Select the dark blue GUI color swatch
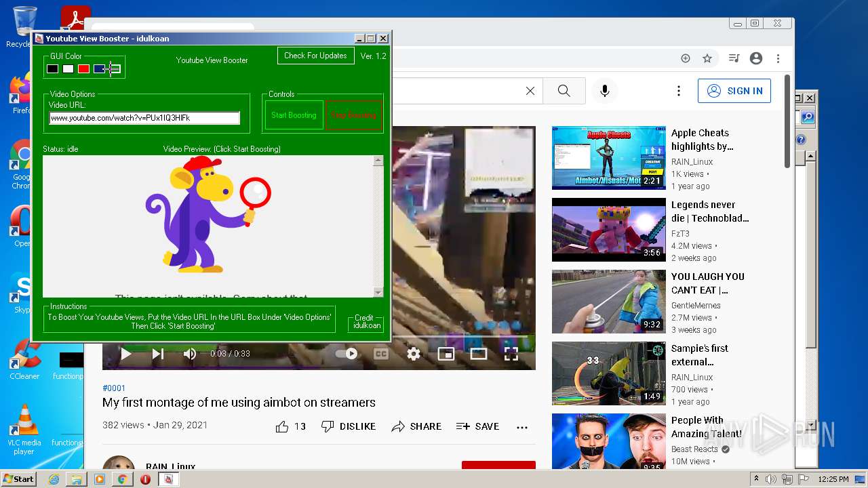Screen dimensions: 868x488 99,68
